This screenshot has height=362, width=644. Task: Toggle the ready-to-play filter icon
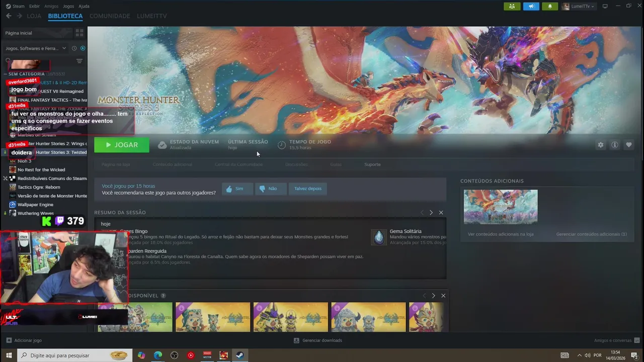(83, 48)
